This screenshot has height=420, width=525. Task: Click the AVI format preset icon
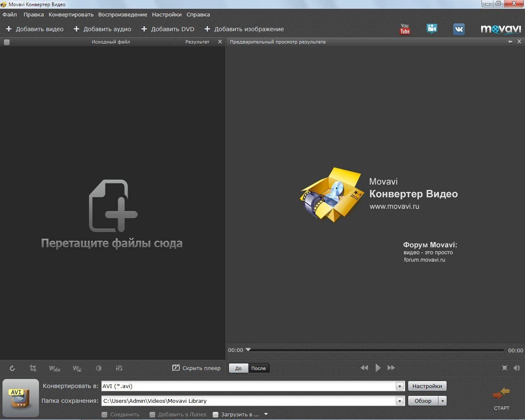[x=21, y=398]
